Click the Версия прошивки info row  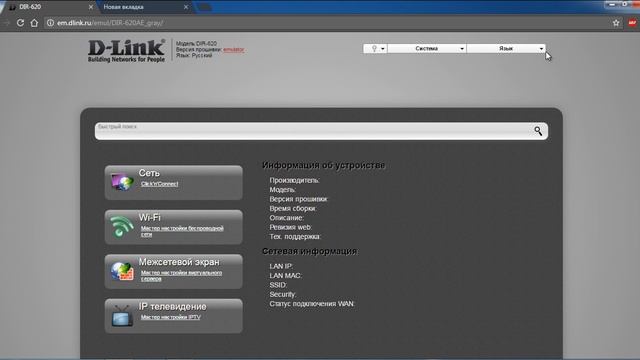point(298,199)
